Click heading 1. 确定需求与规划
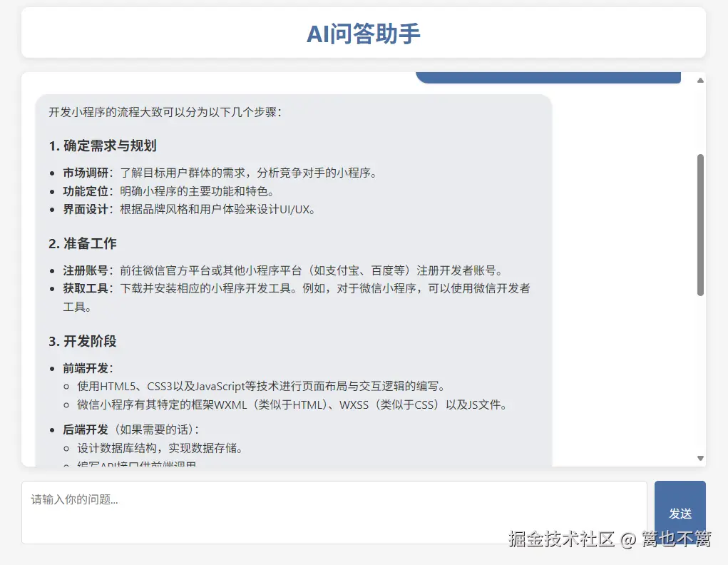This screenshot has height=565, width=728. [103, 146]
